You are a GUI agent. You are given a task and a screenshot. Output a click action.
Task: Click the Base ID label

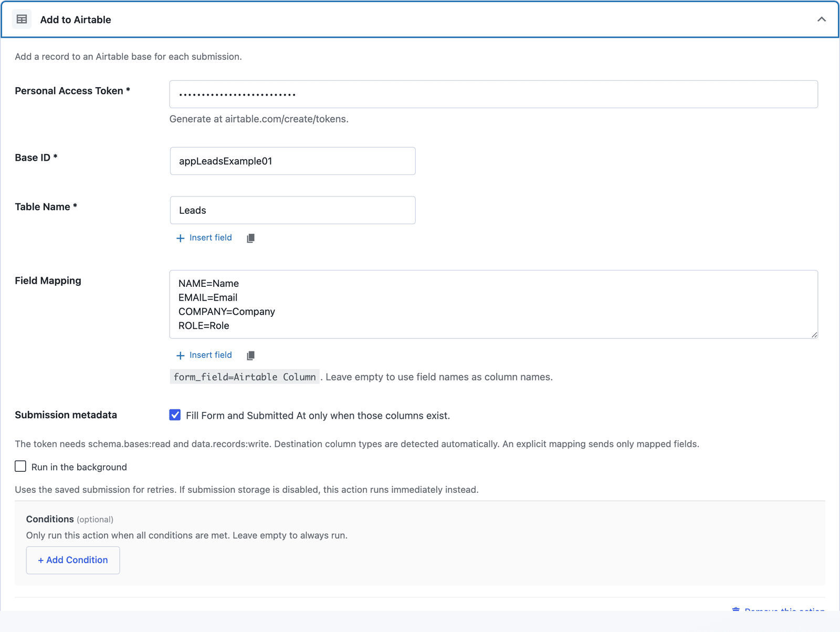click(36, 158)
